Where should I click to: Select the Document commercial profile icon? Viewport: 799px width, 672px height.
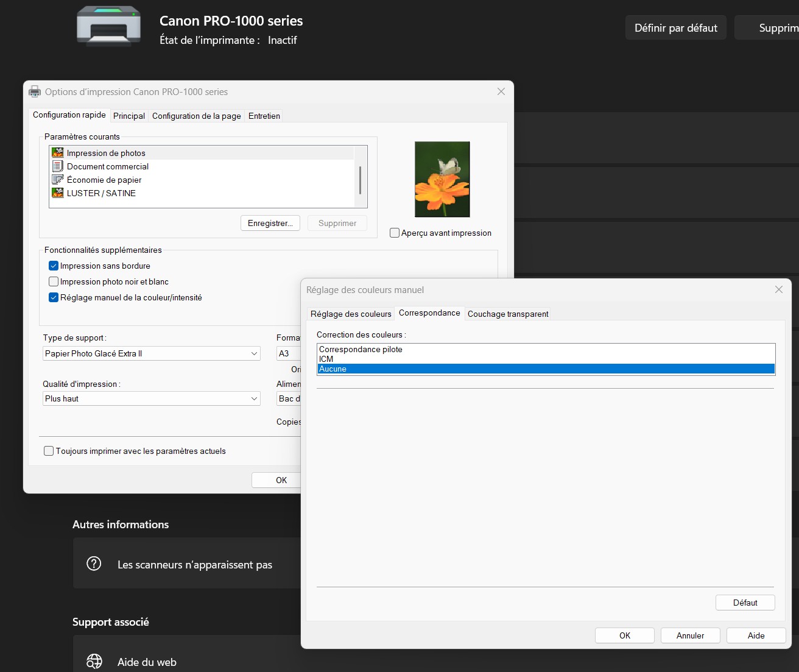[58, 166]
